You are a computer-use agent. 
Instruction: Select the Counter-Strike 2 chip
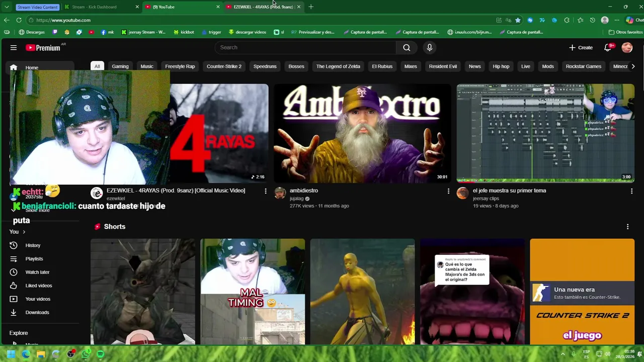(x=224, y=66)
